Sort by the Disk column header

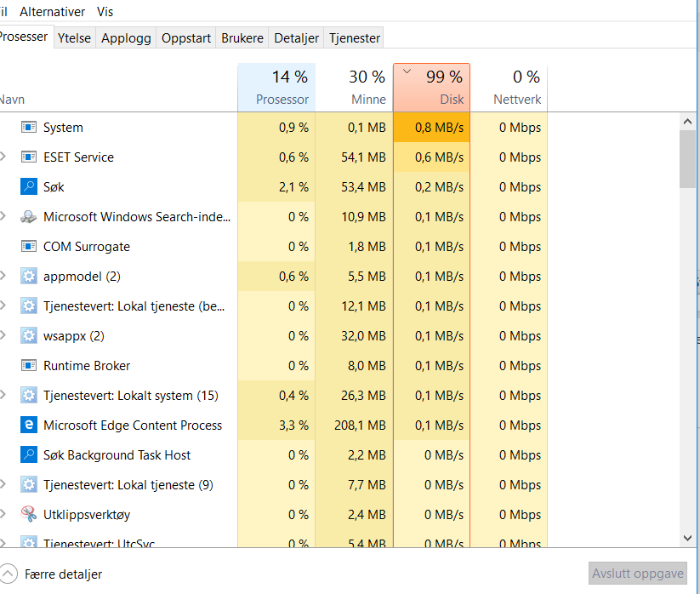pyautogui.click(x=432, y=88)
